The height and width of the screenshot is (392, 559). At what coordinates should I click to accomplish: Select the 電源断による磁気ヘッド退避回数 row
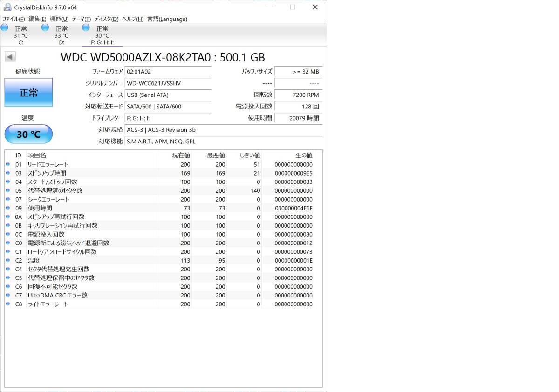click(x=159, y=243)
